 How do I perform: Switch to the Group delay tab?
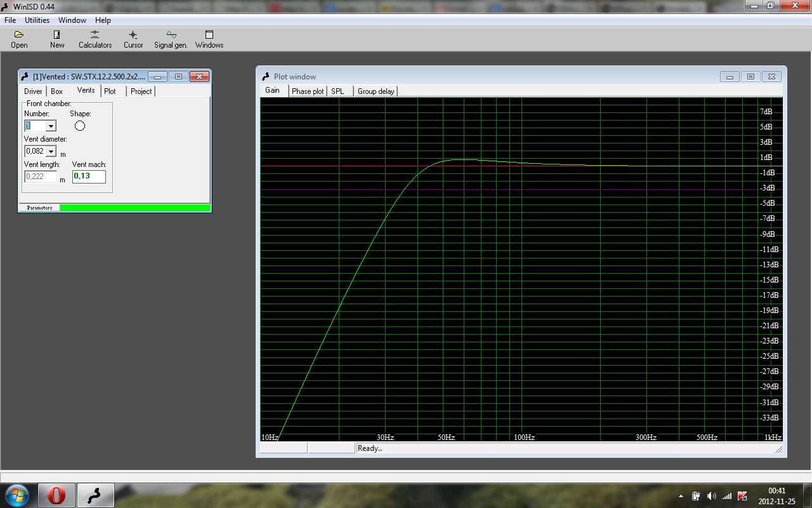(x=376, y=91)
